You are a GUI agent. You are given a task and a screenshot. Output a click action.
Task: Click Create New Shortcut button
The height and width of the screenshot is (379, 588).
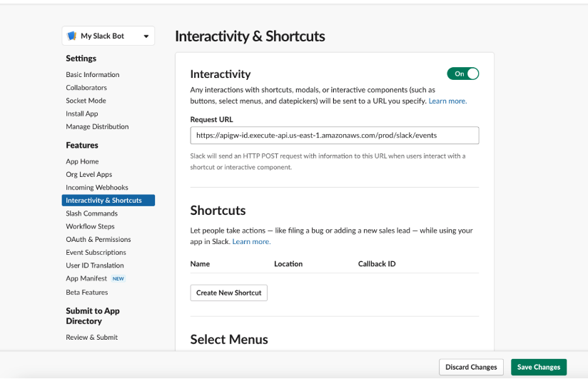[229, 293]
